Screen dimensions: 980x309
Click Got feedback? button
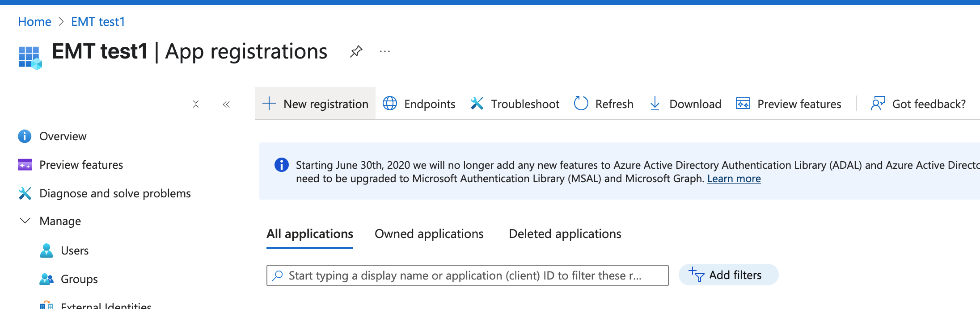(x=918, y=104)
